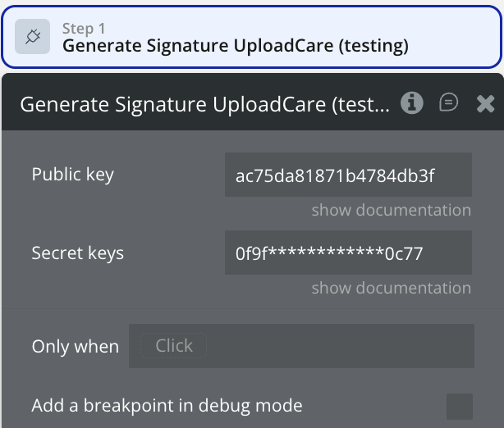Click the step title 'Generate Signature UploadCare (testing)'

(235, 46)
